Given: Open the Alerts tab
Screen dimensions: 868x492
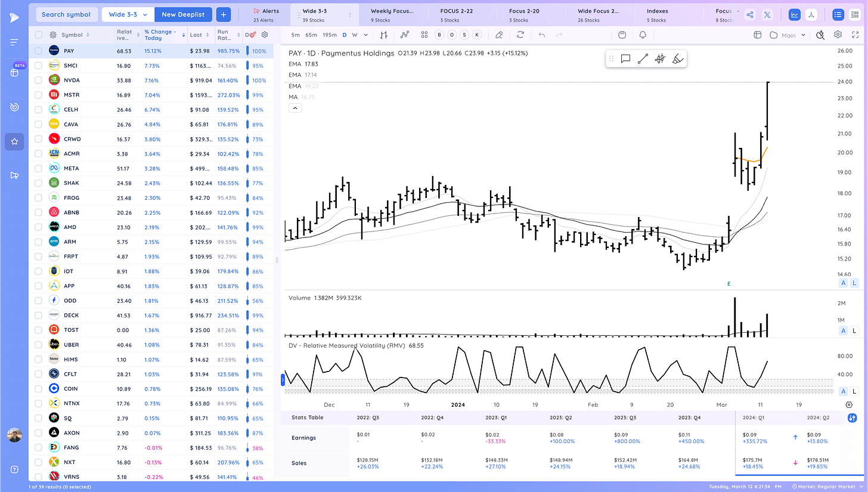Looking at the screenshot, I should [265, 15].
